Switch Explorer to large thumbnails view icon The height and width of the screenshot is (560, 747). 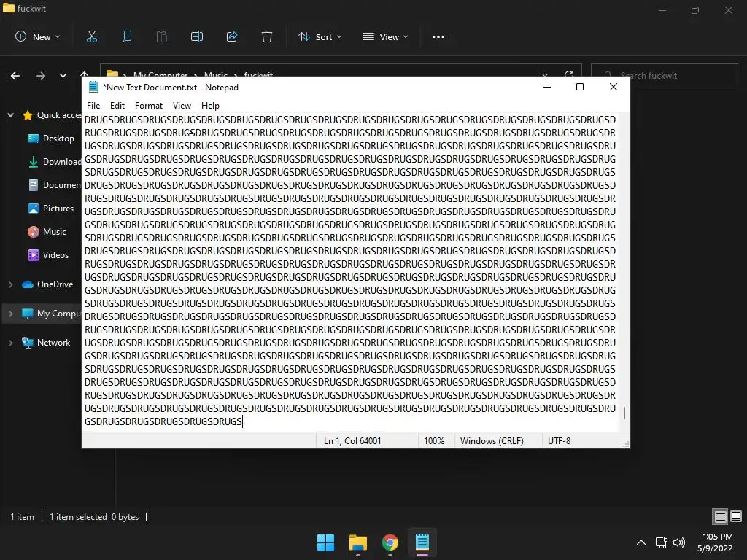click(x=736, y=516)
